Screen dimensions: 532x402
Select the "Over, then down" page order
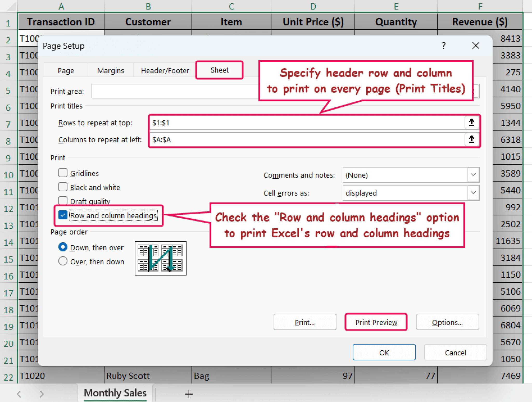click(63, 261)
